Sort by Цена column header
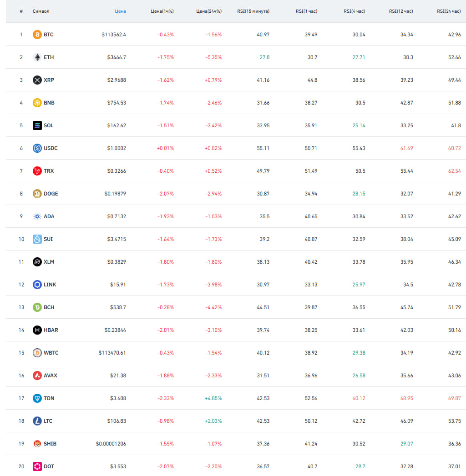 120,11
